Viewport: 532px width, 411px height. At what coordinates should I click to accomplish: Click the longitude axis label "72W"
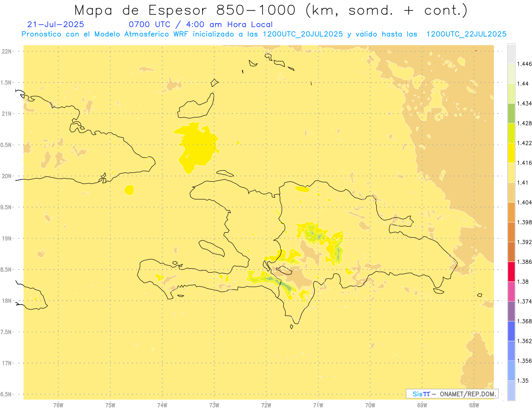[266, 405]
